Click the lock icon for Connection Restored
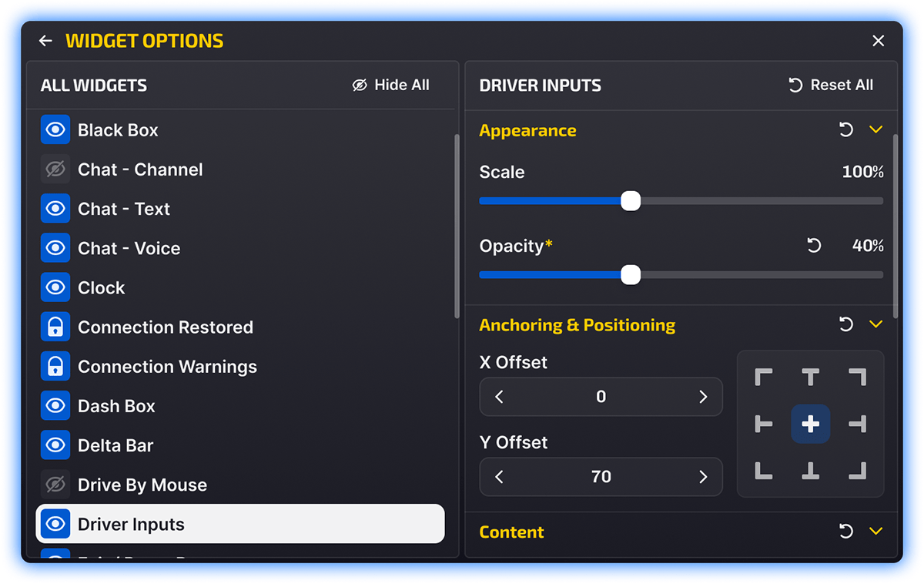 [x=55, y=327]
